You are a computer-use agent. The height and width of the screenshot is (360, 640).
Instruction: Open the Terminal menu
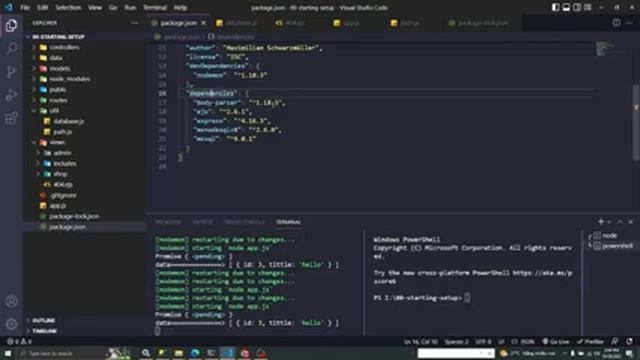155,7
